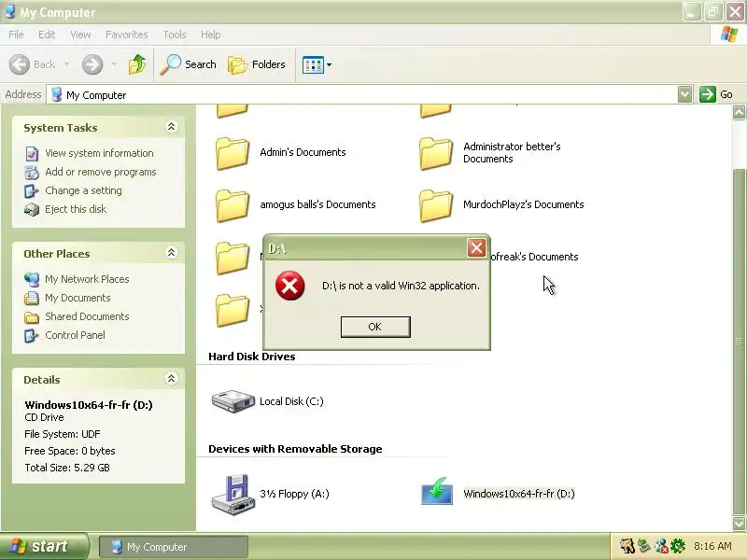Click the Hard Disk Drives group header
Viewport: 747px width, 560px height.
coord(251,357)
